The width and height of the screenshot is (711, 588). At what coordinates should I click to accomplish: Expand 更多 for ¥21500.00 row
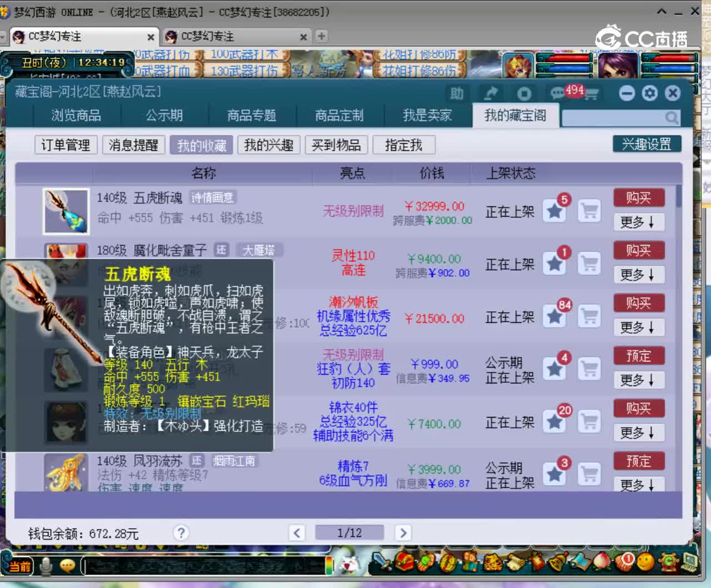pyautogui.click(x=638, y=327)
